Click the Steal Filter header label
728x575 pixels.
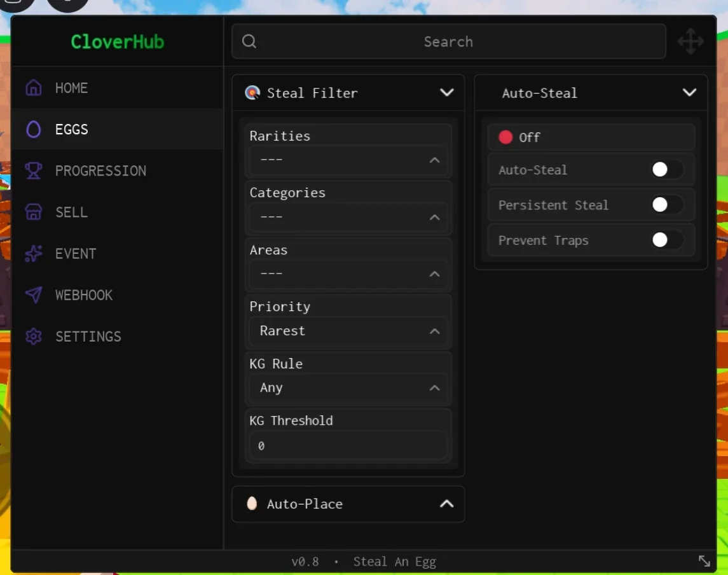(312, 93)
